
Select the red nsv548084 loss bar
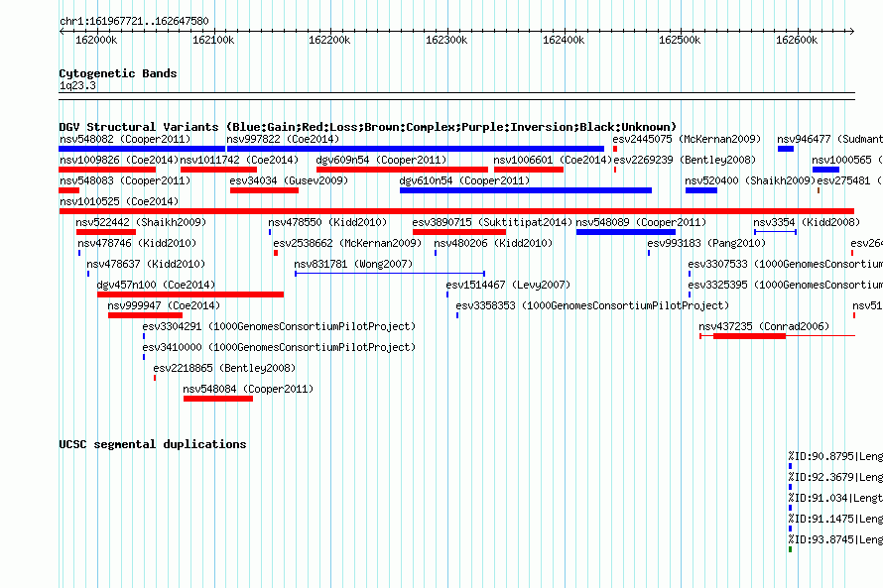tap(218, 399)
